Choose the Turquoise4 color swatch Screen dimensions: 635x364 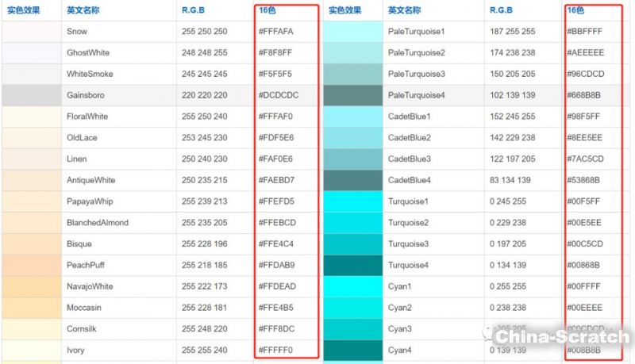352,265
